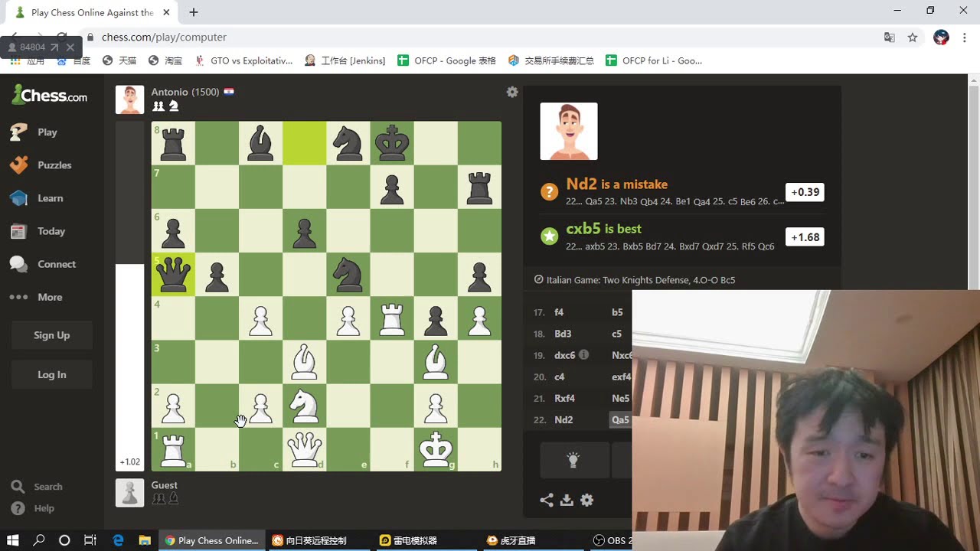
Task: Open settings gear below move list
Action: tap(587, 500)
